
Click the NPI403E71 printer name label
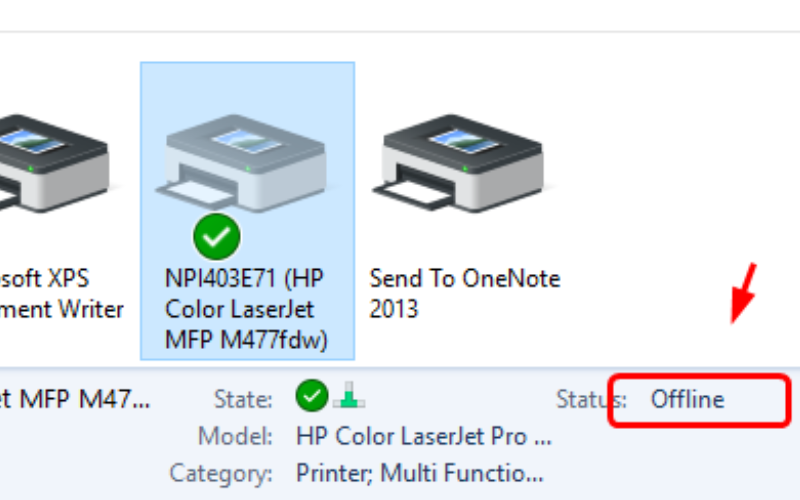click(x=246, y=309)
